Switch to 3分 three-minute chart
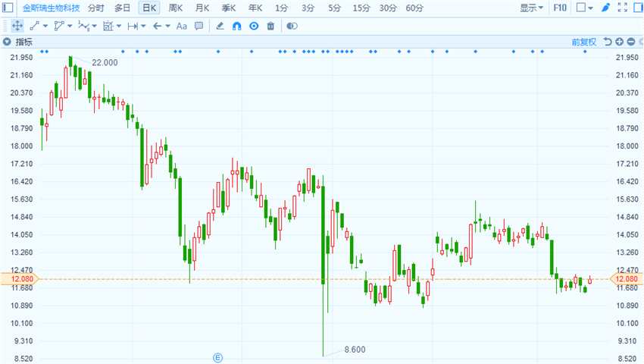This screenshot has height=364, width=644. [x=308, y=8]
